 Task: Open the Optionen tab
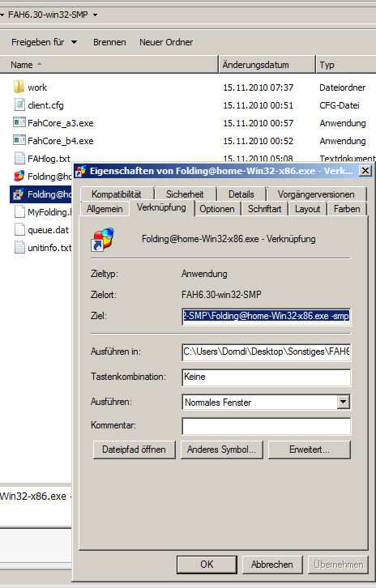[217, 209]
